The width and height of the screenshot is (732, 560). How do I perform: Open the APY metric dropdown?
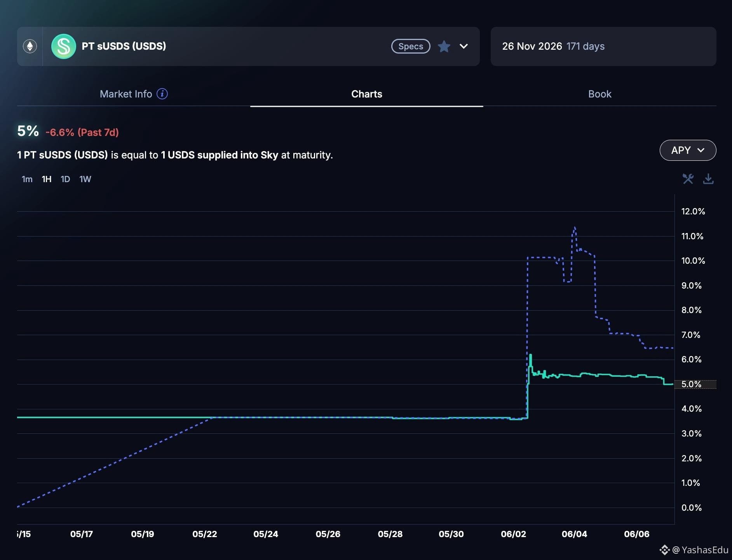click(x=688, y=150)
